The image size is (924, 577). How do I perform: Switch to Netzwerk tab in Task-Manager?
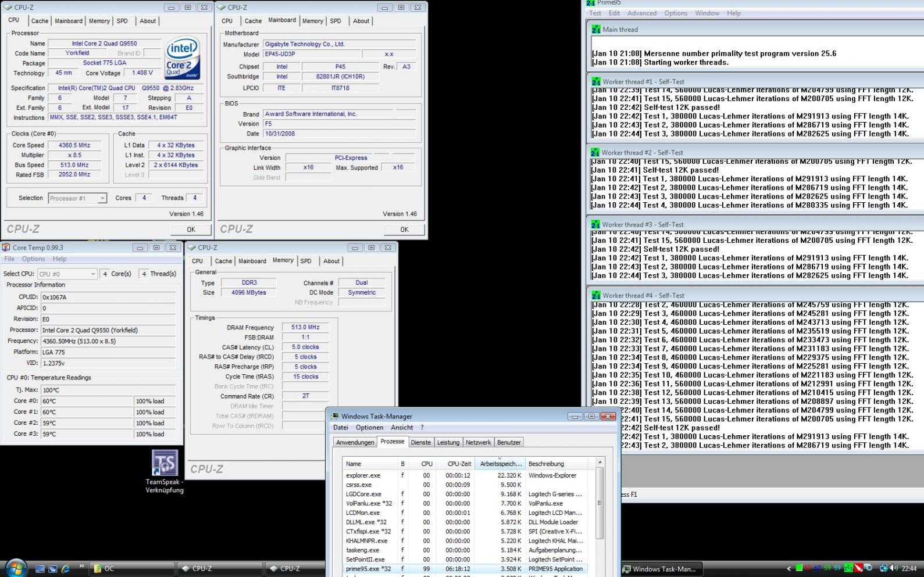point(479,442)
